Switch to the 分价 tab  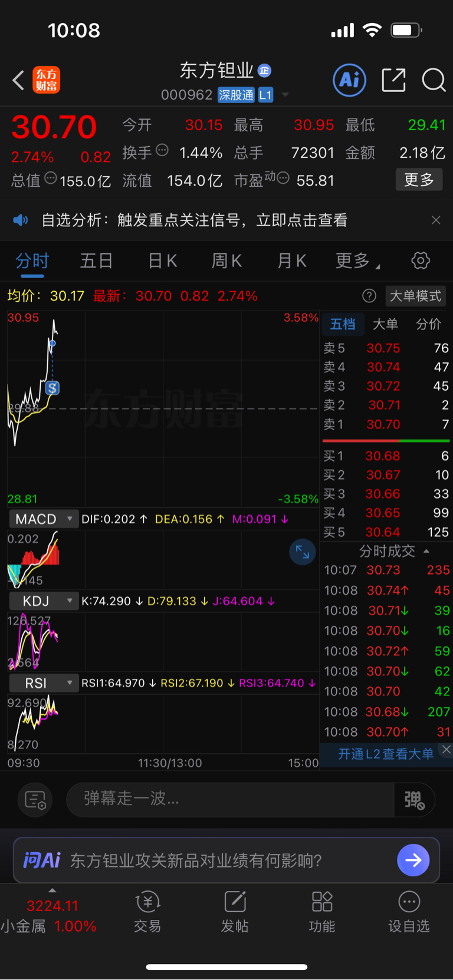(428, 324)
